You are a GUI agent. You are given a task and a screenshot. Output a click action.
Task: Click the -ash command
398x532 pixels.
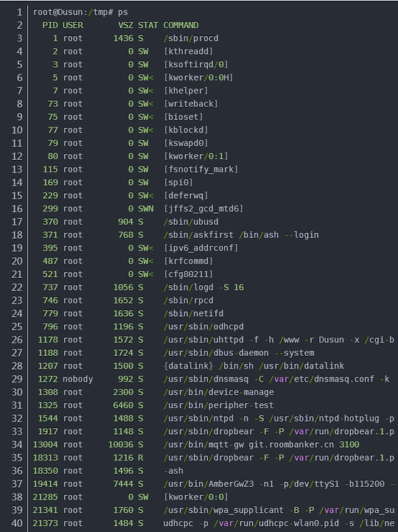tap(173, 471)
